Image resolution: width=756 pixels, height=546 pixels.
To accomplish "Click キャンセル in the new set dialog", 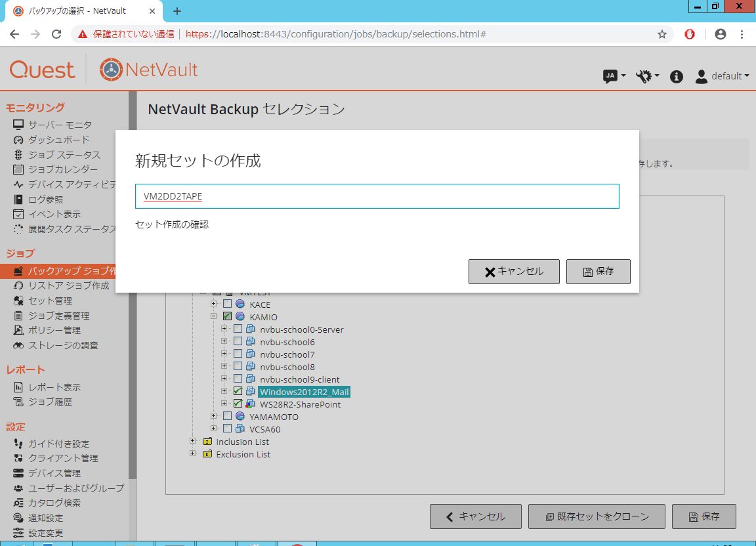I will pyautogui.click(x=514, y=272).
